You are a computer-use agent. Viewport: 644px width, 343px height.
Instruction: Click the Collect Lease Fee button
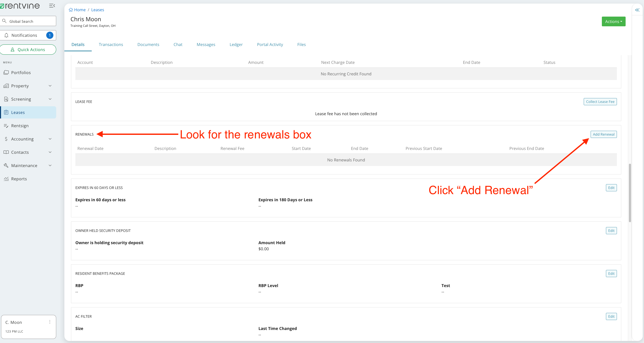pyautogui.click(x=600, y=102)
